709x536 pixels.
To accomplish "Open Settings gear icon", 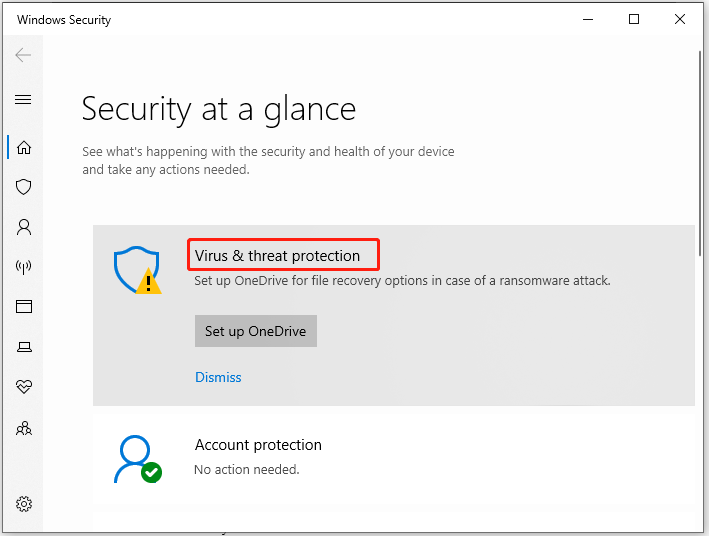I will click(24, 503).
